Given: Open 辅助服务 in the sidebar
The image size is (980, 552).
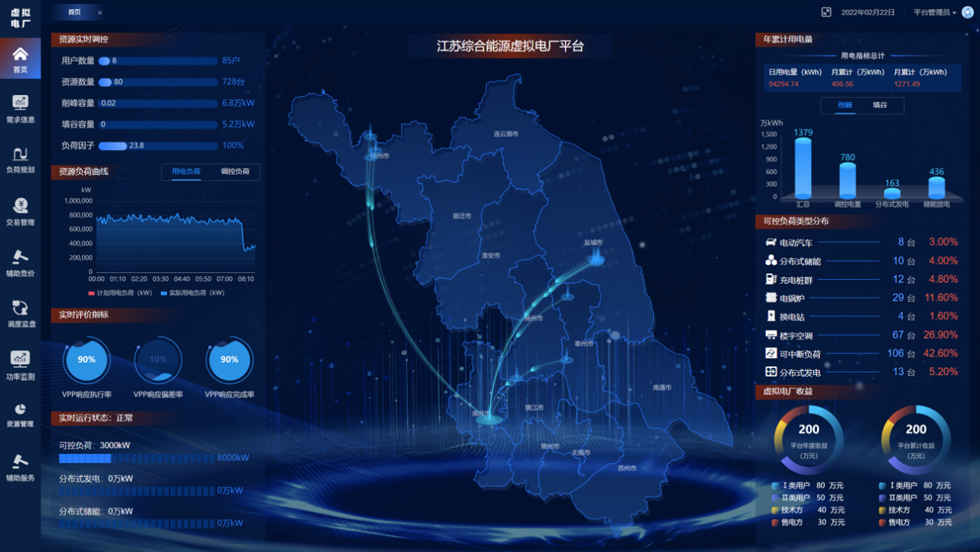Looking at the screenshot, I should pyautogui.click(x=20, y=467).
